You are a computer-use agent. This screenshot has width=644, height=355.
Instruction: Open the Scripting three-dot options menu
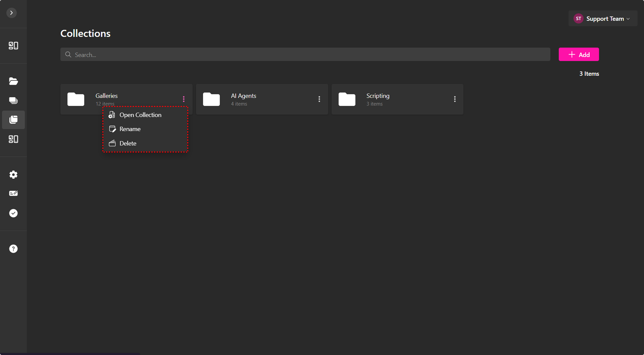[x=455, y=99]
